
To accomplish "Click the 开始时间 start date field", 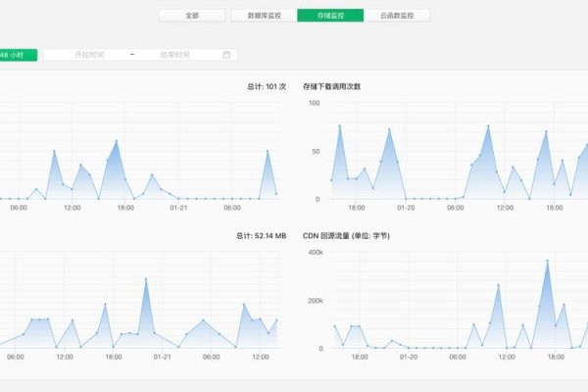I will [x=90, y=55].
